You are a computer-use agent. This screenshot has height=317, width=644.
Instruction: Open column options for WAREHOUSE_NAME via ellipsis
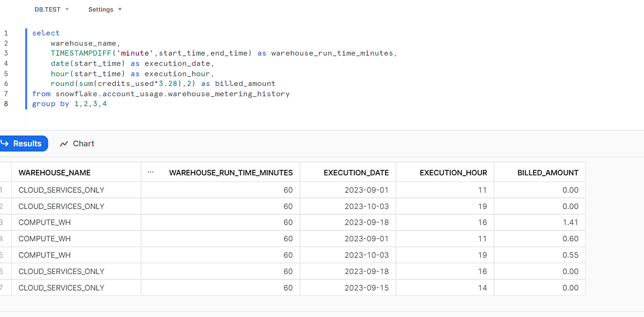pos(150,172)
